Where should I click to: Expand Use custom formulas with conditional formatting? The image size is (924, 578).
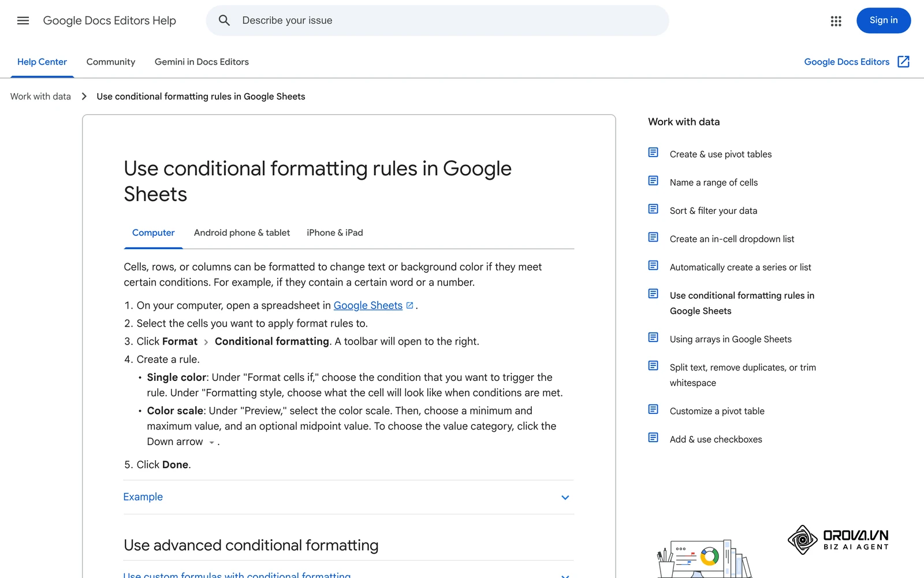pyautogui.click(x=237, y=575)
